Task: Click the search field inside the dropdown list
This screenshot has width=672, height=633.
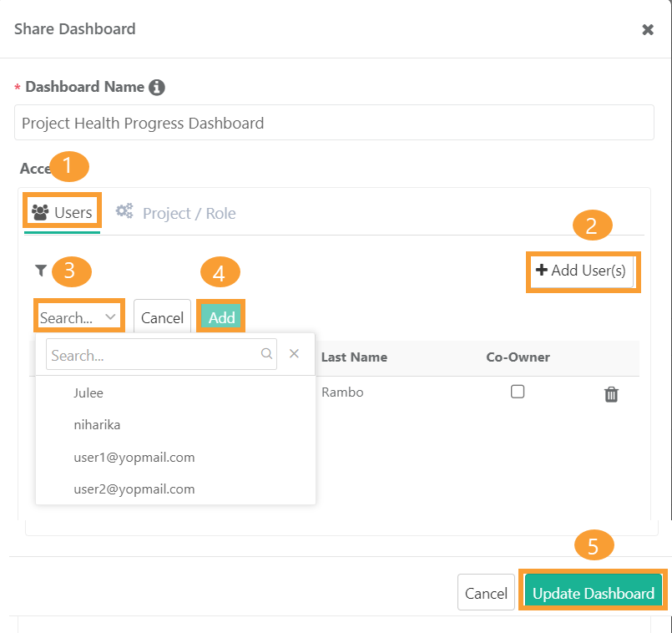Action: 161,354
